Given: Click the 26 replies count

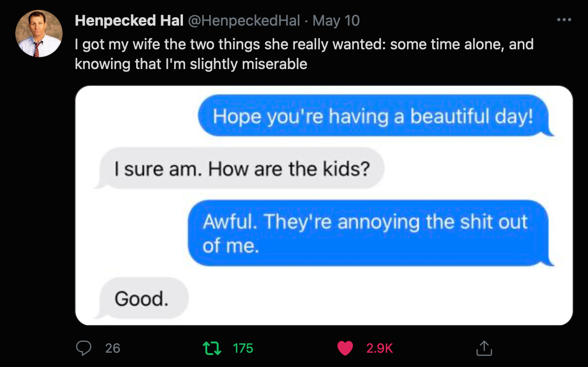Looking at the screenshot, I should pyautogui.click(x=112, y=348).
